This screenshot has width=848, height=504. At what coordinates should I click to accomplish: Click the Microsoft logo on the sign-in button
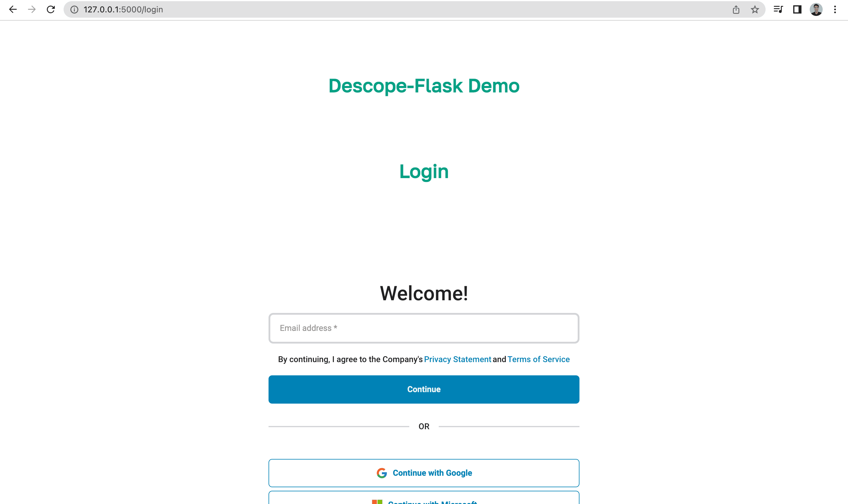tap(377, 502)
